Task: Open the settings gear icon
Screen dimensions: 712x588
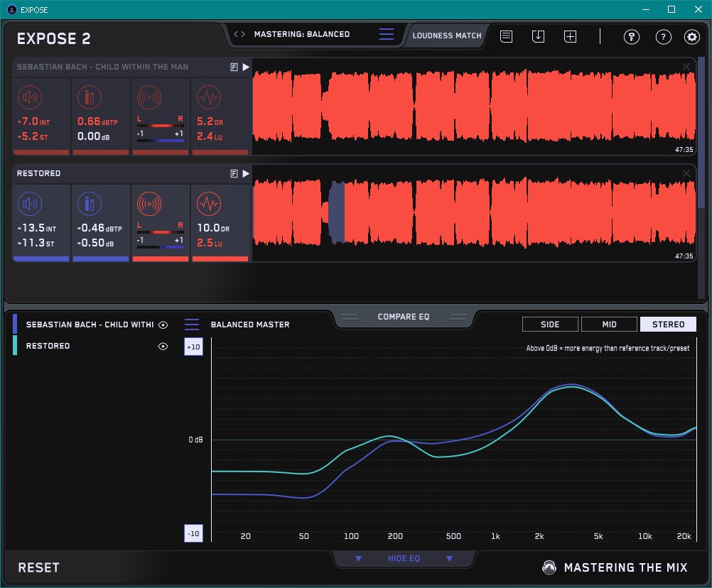Action: [691, 37]
